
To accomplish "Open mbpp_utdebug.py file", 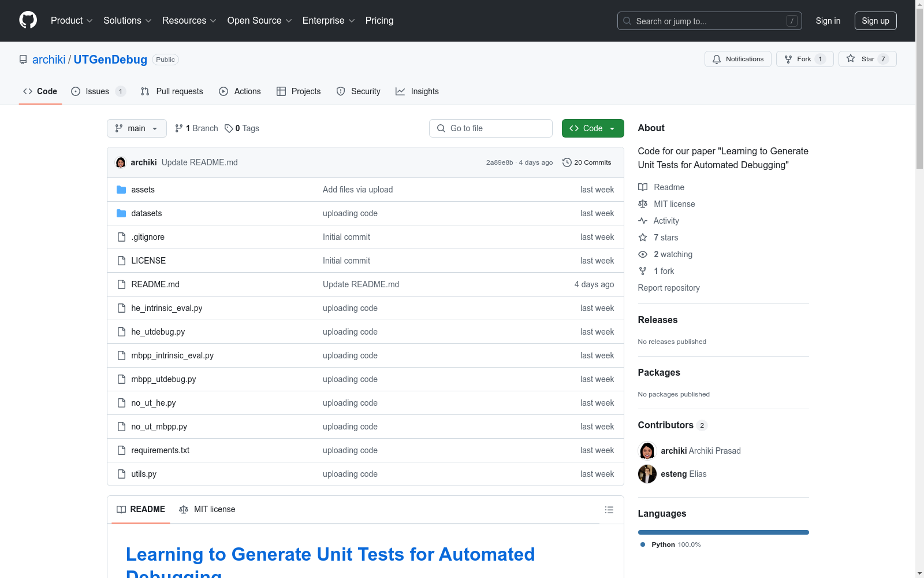I will click(x=163, y=379).
